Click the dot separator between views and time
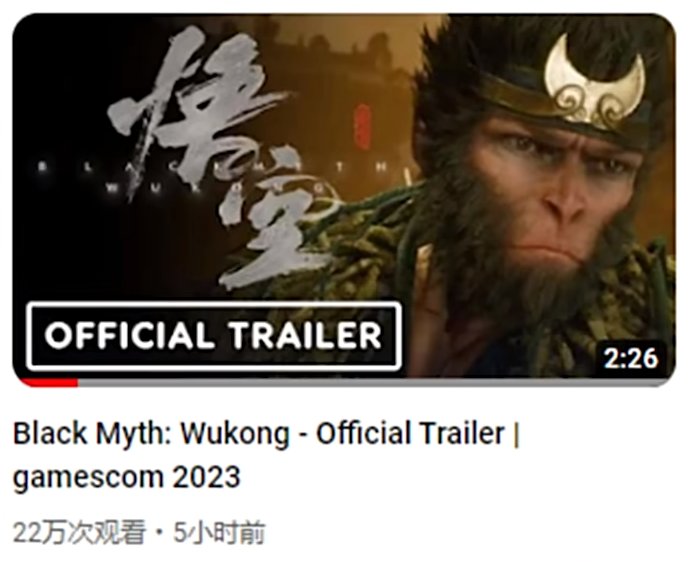This screenshot has height=562, width=691. coord(159,533)
